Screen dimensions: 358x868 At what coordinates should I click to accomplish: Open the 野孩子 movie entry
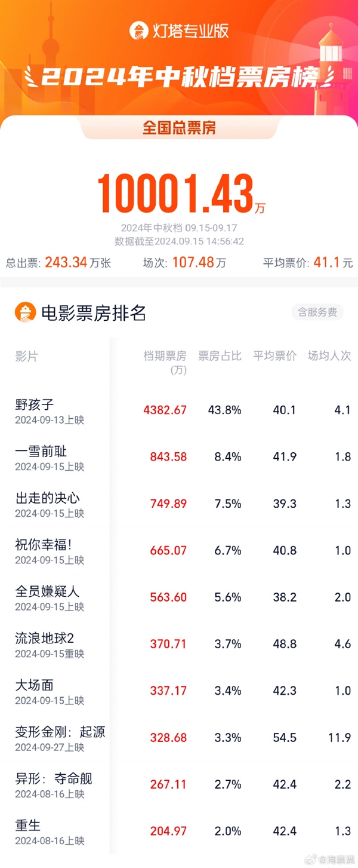pos(35,404)
